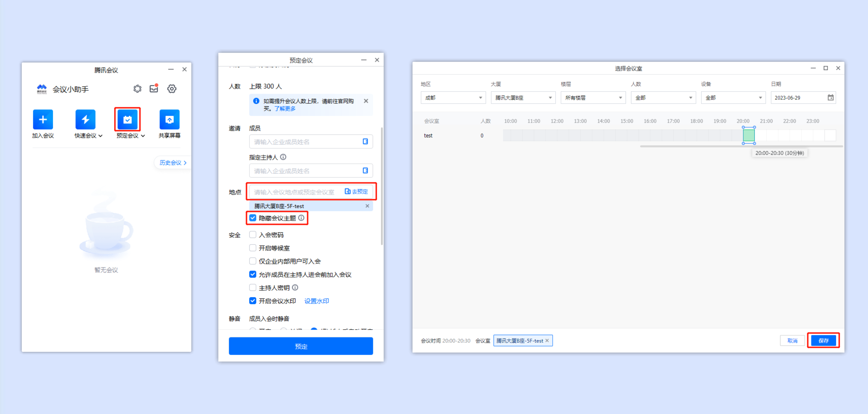Screen dimensions: 868x414
Task: Click the 21:00 slot on the test row
Action: [772, 135]
